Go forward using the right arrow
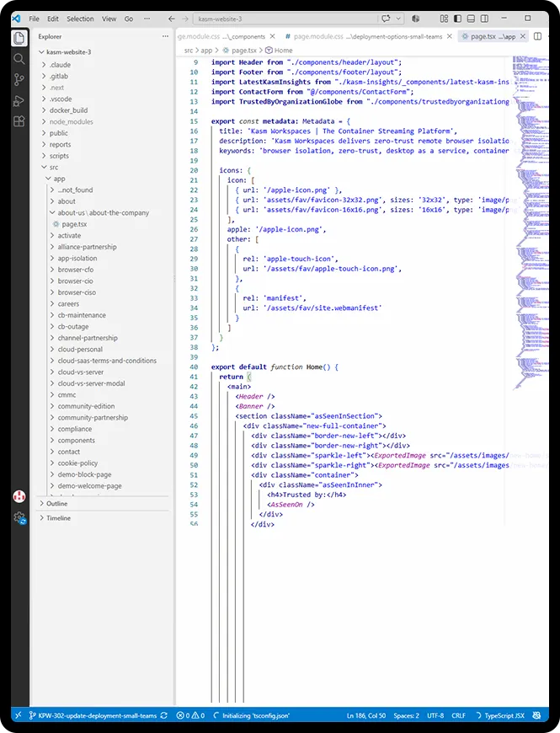The width and height of the screenshot is (560, 733). tap(185, 19)
